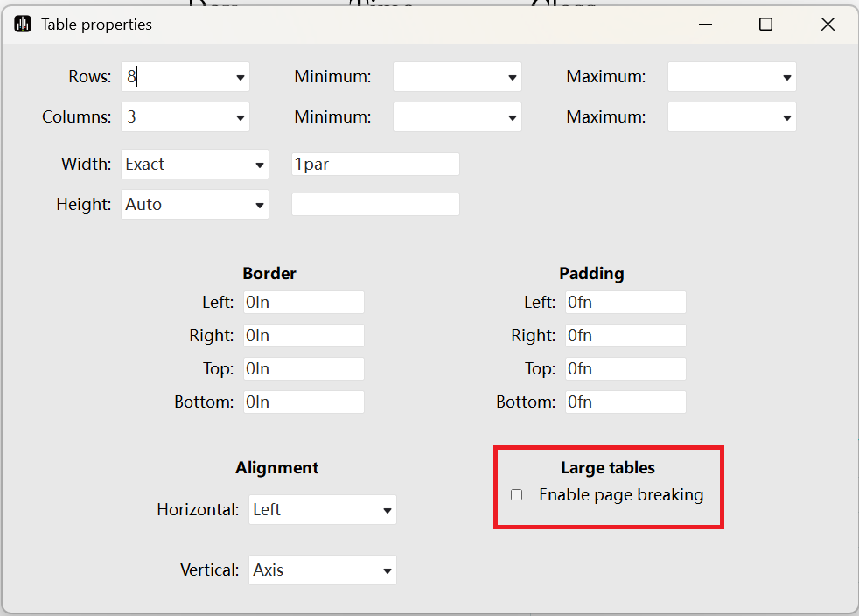The height and width of the screenshot is (616, 859).
Task: Enable page breaking checkbox
Action: click(x=516, y=495)
